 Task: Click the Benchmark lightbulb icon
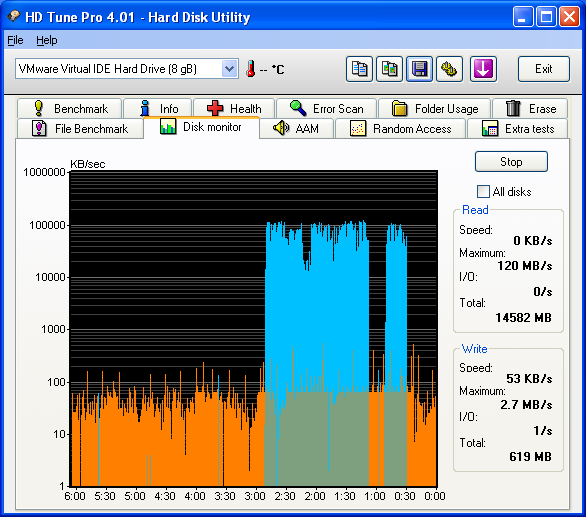[38, 108]
